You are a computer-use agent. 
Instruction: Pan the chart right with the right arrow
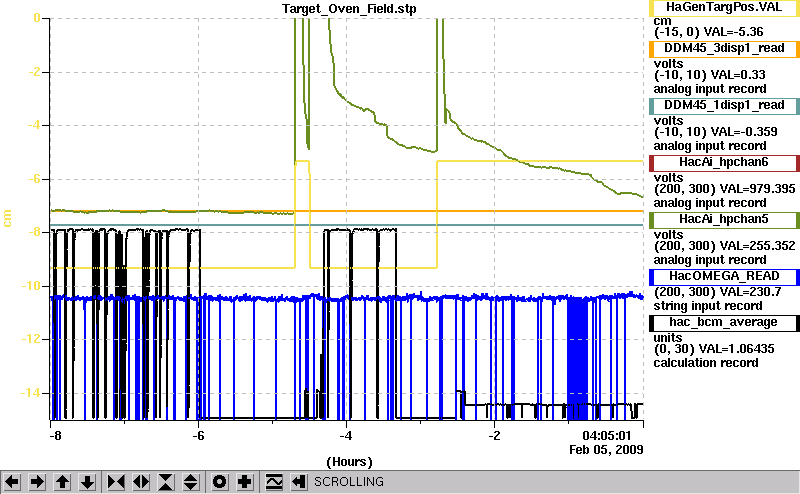click(37, 482)
